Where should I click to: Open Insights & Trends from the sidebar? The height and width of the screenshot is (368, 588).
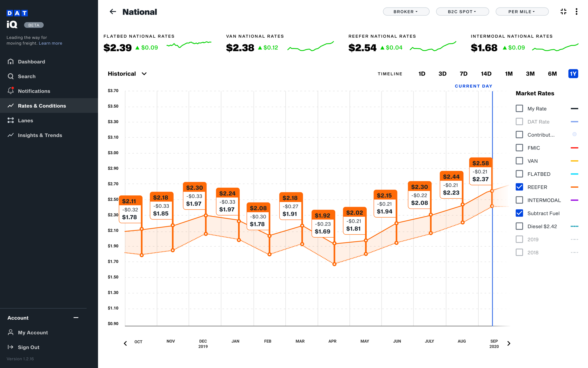click(40, 135)
